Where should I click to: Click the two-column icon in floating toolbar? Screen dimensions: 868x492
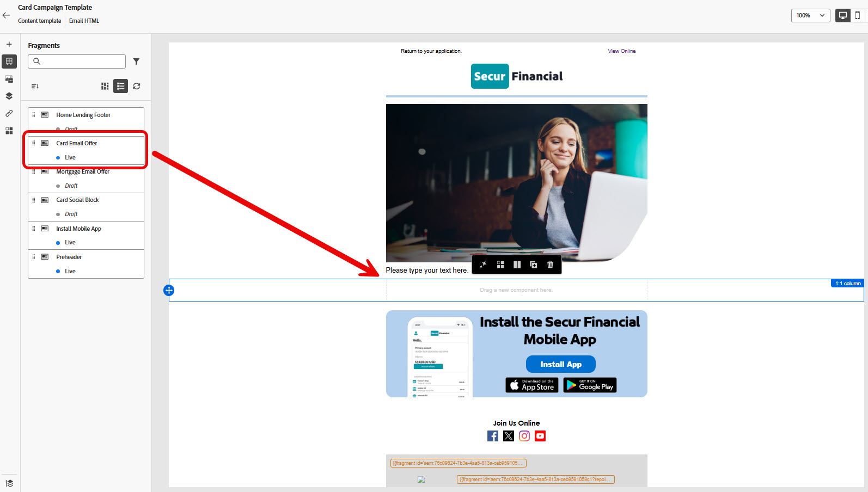pyautogui.click(x=517, y=265)
